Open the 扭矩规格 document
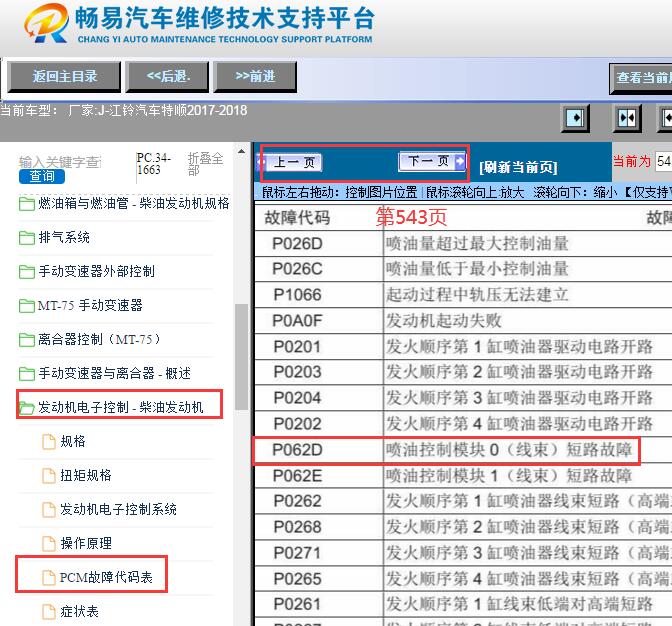Screen dimensions: 672x626 pyautogui.click(x=86, y=475)
